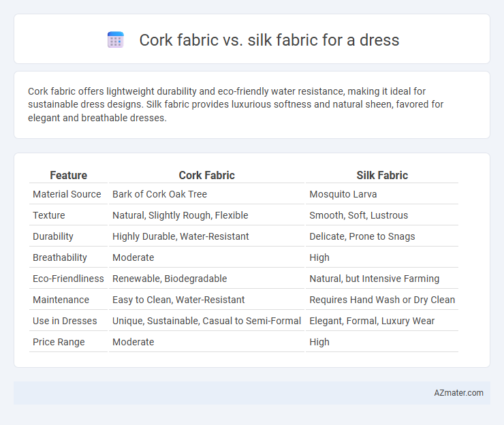
Task: Select the 'Texture' row label
Action: click(x=49, y=215)
